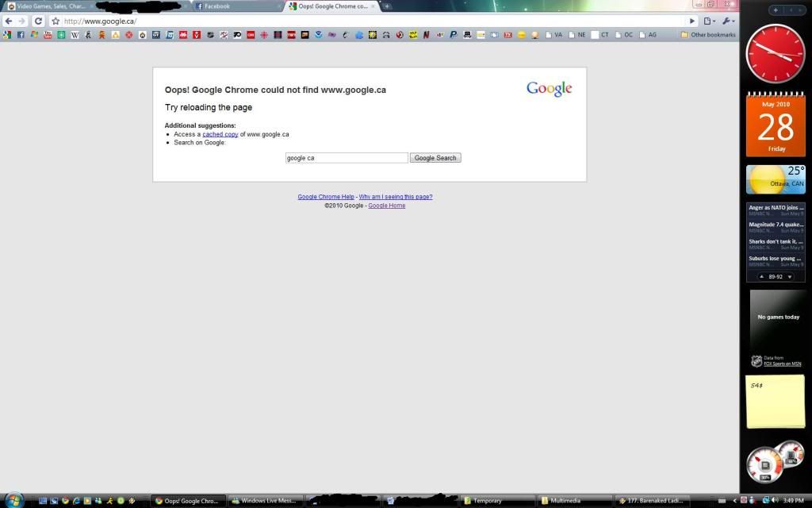Open the Wikipedia bookmark icon
The height and width of the screenshot is (508, 812).
75,35
